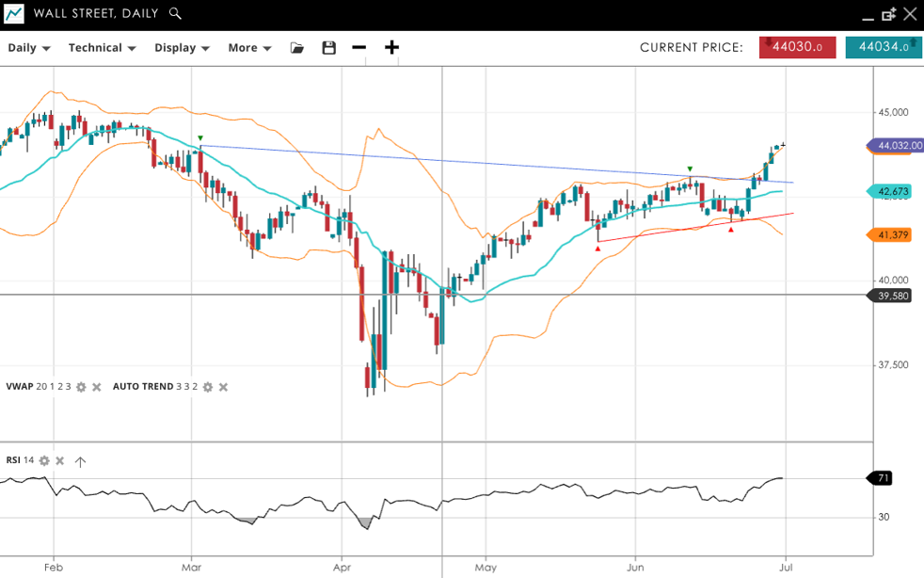
Task: Open Auto Trend indicator settings gear
Action: (208, 387)
